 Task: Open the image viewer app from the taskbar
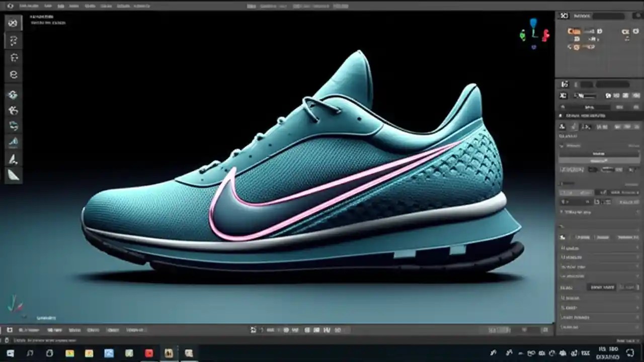(109, 353)
